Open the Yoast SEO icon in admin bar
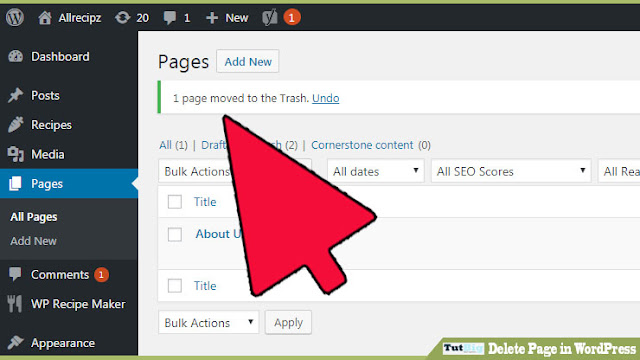The height and width of the screenshot is (360, 640). click(270, 18)
